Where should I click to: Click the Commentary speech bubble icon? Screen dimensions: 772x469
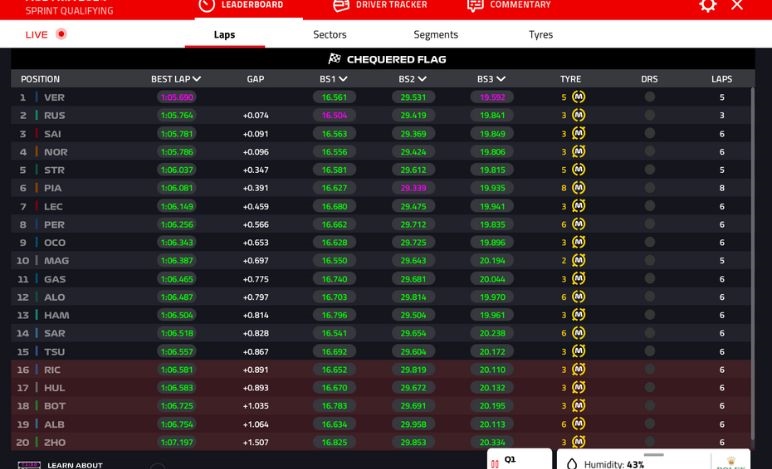click(475, 5)
